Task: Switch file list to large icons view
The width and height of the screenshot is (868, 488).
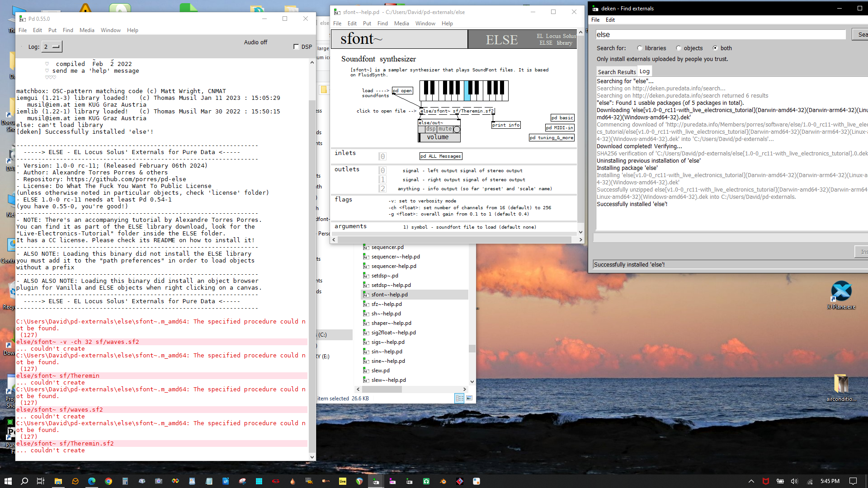Action: (x=469, y=398)
